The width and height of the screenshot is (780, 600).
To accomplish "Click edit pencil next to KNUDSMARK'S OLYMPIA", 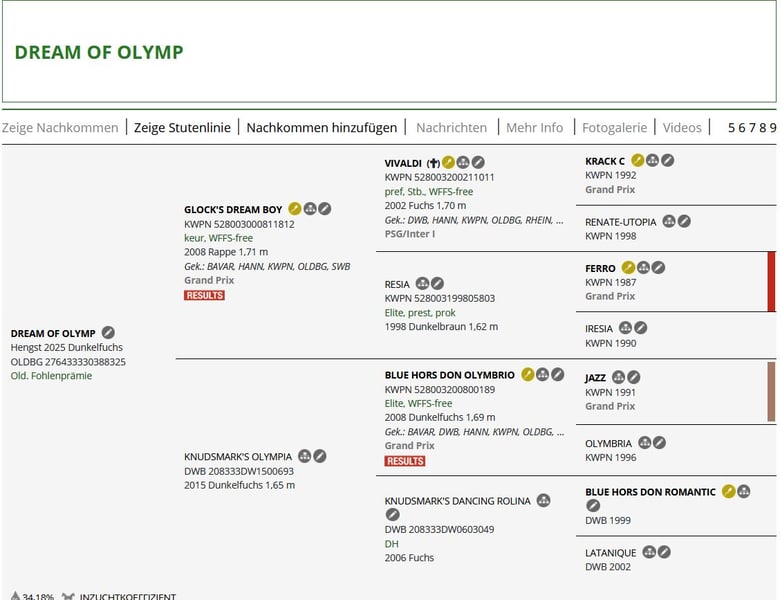I will (x=320, y=456).
